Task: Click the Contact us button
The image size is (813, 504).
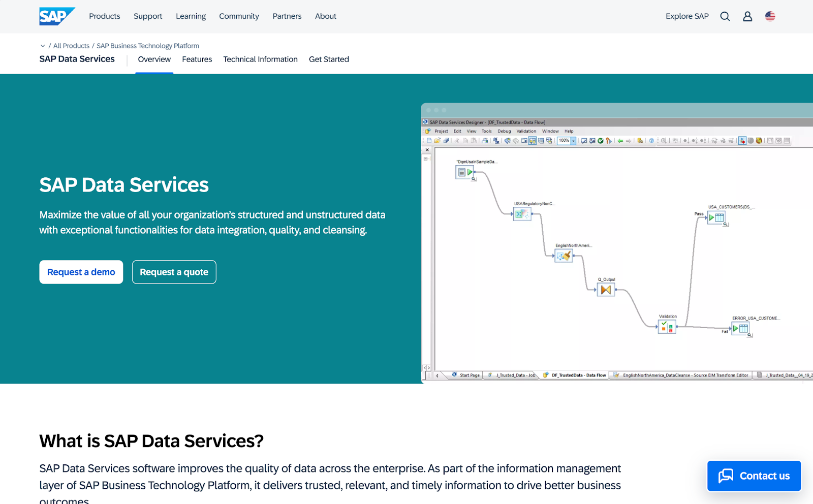Action: click(x=754, y=476)
